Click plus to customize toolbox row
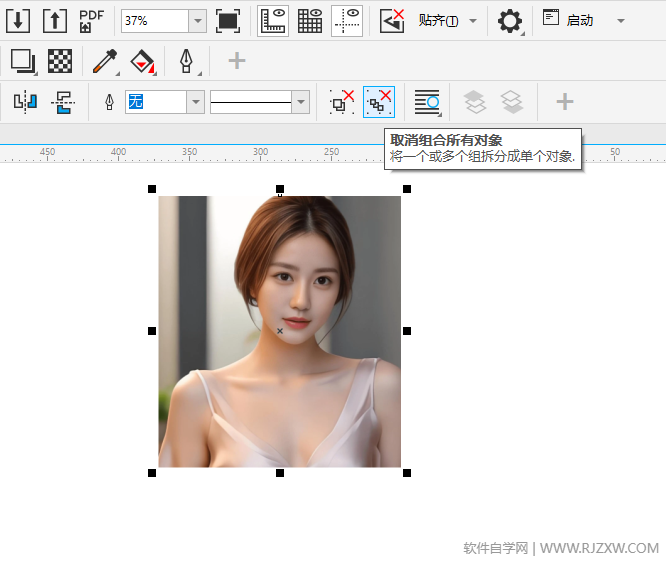 click(237, 60)
